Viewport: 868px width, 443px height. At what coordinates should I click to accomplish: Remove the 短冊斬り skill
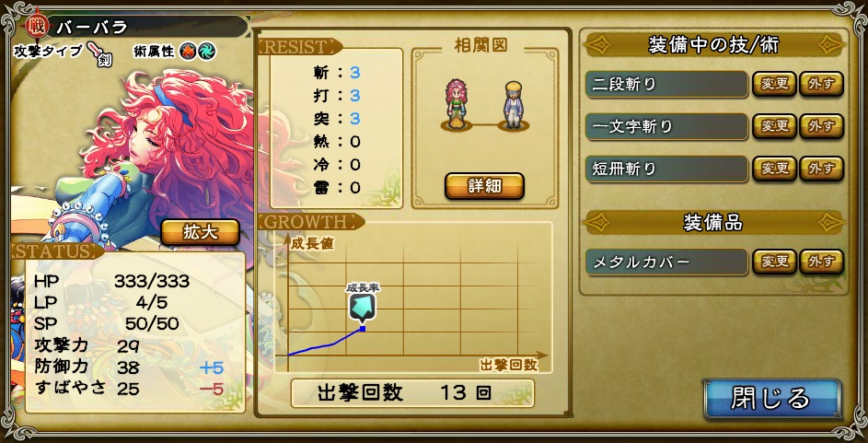click(x=821, y=169)
